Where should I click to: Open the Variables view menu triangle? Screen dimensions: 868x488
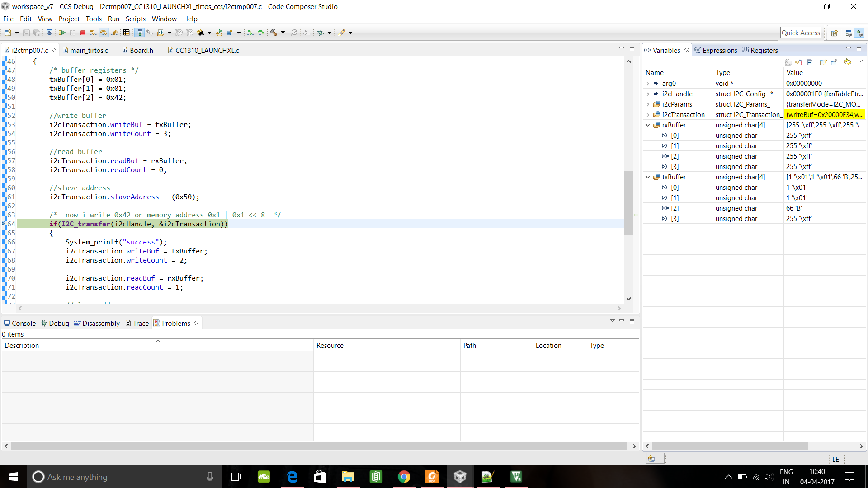click(x=861, y=61)
